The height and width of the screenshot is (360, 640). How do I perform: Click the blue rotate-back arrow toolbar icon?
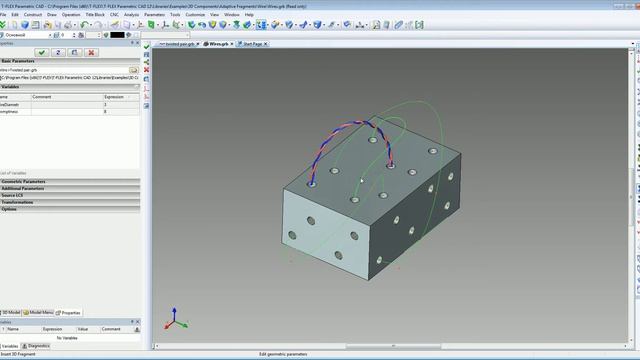[x=202, y=25]
